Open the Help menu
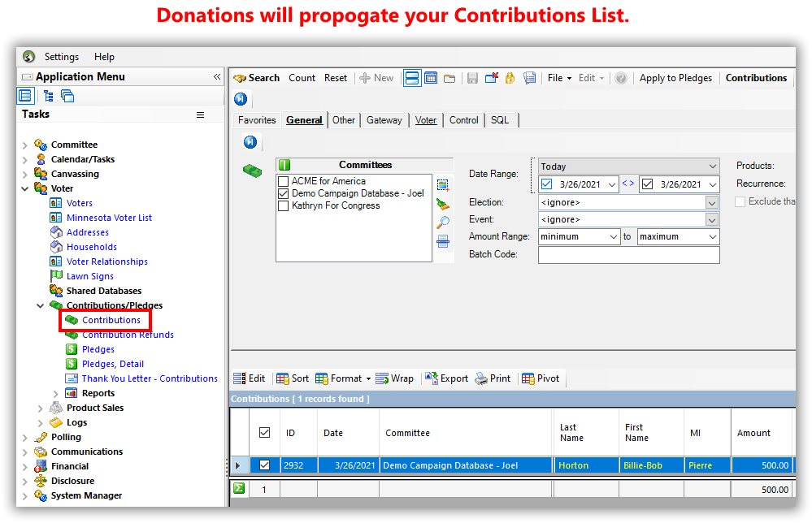 tap(104, 57)
